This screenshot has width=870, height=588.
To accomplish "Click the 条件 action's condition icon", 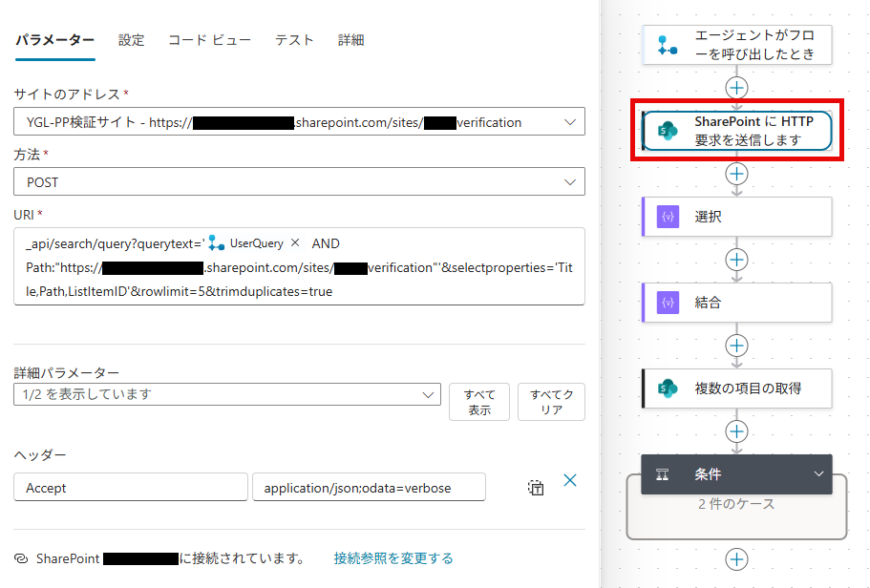I will click(x=662, y=474).
